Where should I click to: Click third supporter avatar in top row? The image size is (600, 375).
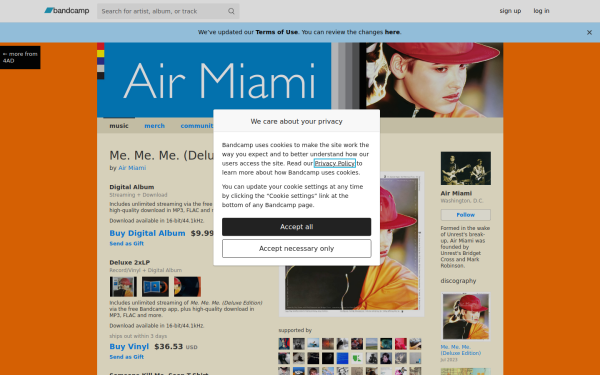(x=313, y=344)
